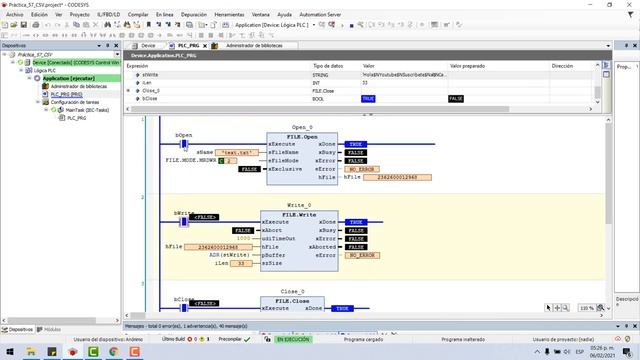The height and width of the screenshot is (360, 640).
Task: Close the PLC_PRG editor tab
Action: [205, 46]
